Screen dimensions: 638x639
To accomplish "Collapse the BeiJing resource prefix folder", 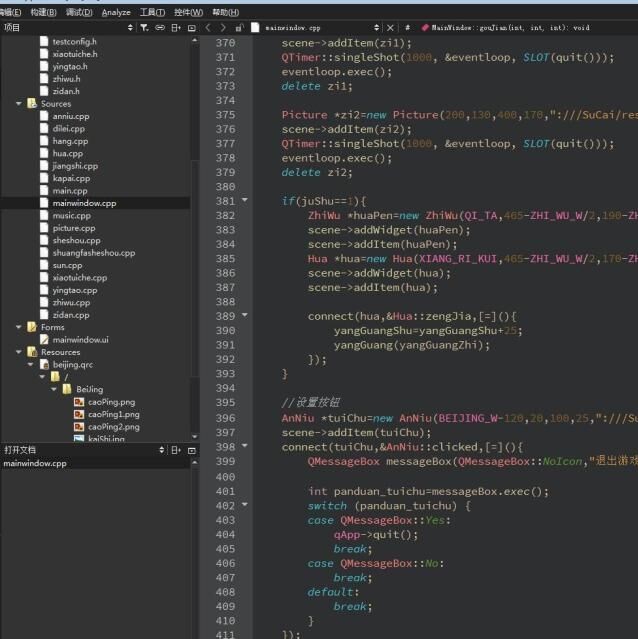I will (x=54, y=389).
